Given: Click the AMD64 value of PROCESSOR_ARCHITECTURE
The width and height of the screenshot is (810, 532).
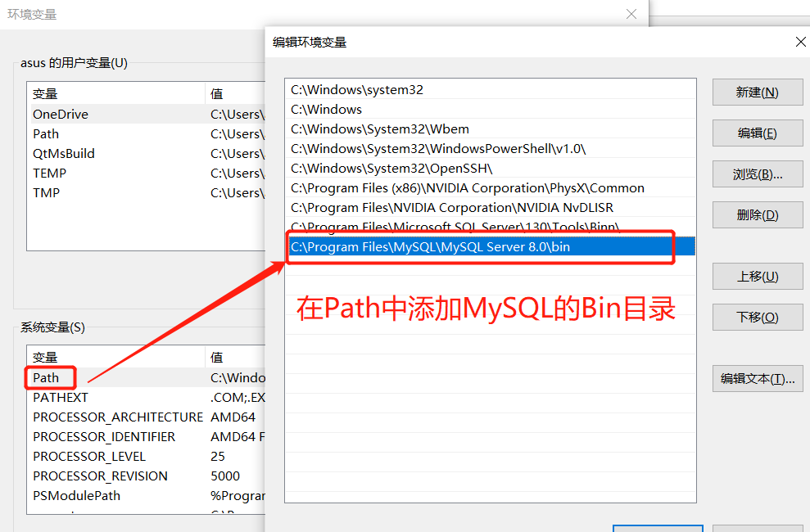Looking at the screenshot, I should 233,417.
